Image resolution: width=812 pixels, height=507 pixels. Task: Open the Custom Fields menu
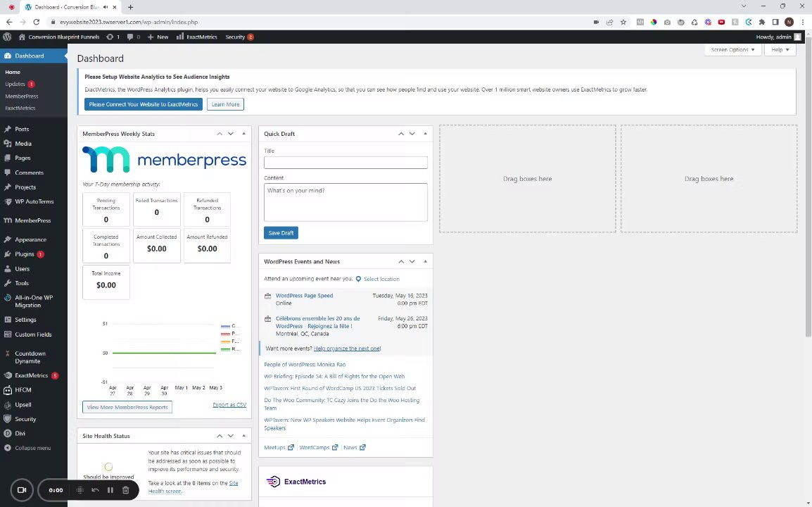tap(33, 334)
